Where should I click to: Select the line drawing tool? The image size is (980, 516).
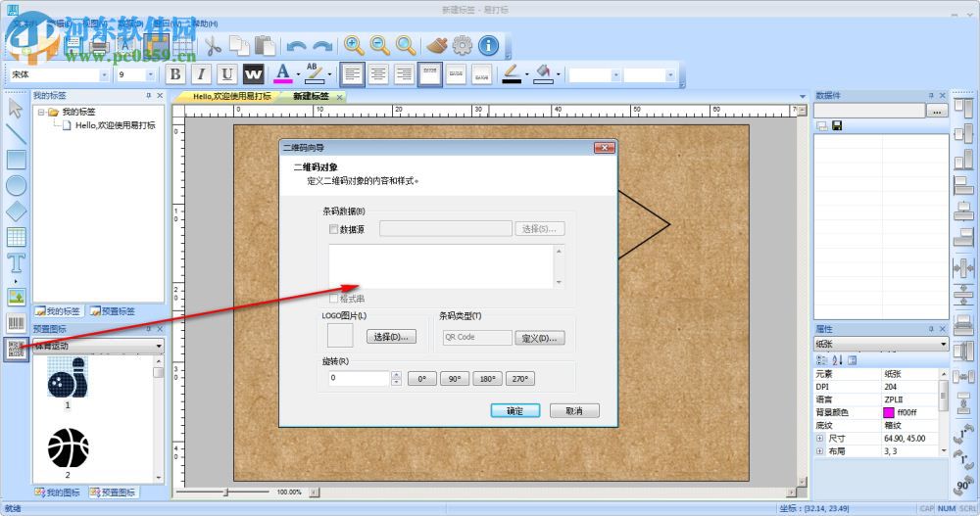coord(16,134)
